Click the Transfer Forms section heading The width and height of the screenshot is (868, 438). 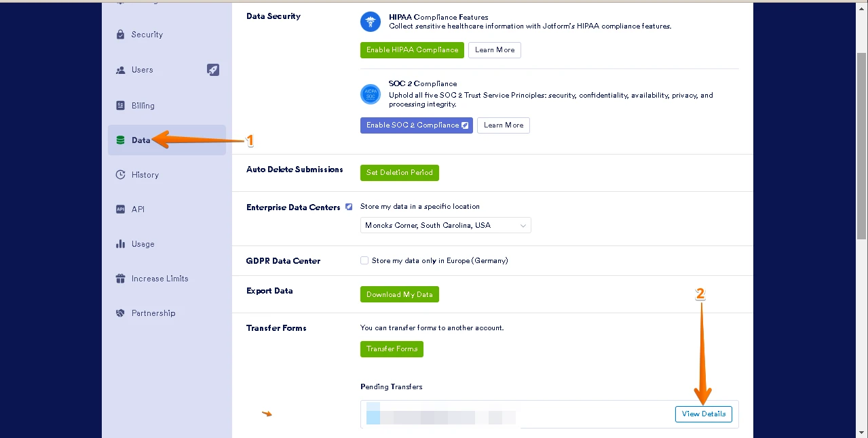point(276,328)
